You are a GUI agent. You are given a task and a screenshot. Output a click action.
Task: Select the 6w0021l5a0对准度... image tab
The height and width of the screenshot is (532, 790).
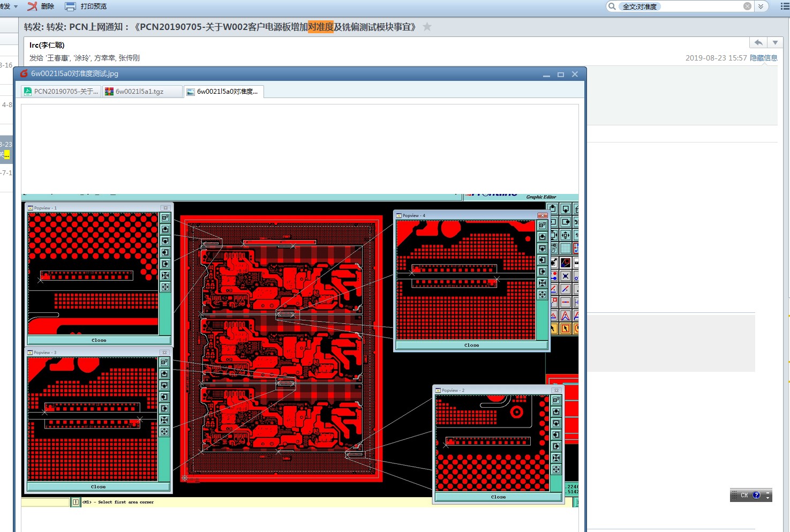(223, 92)
